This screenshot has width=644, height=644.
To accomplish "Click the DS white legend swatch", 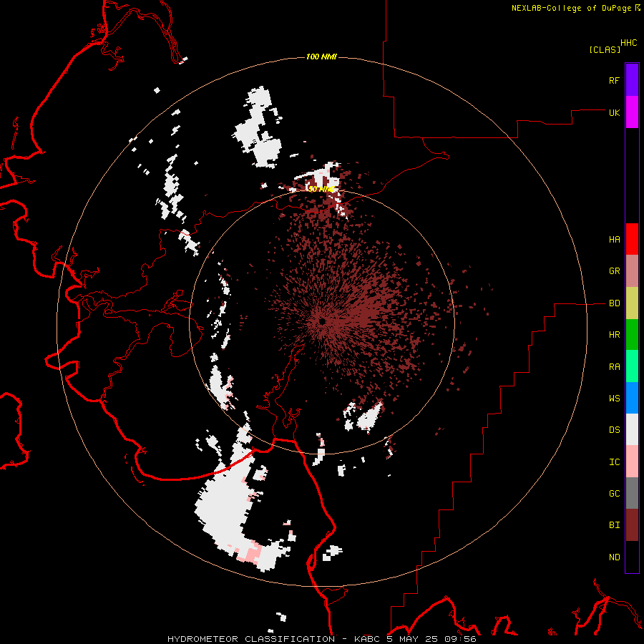I will click(x=632, y=429).
